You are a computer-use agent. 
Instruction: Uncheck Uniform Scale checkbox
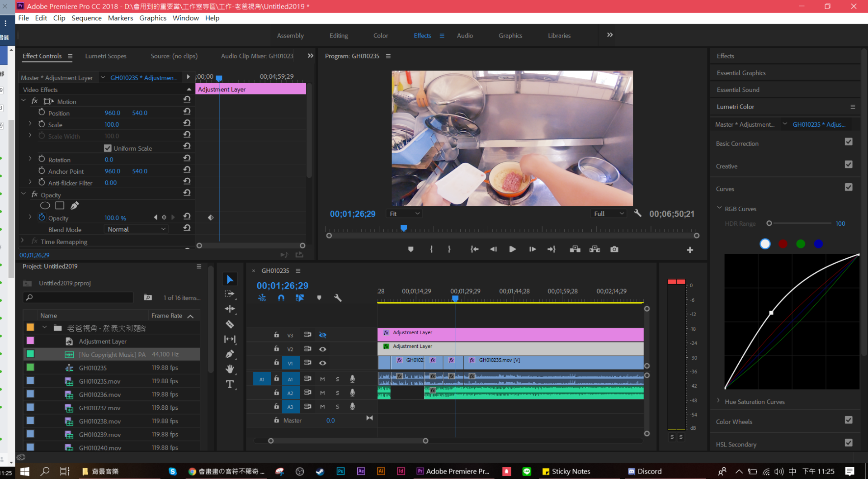108,148
